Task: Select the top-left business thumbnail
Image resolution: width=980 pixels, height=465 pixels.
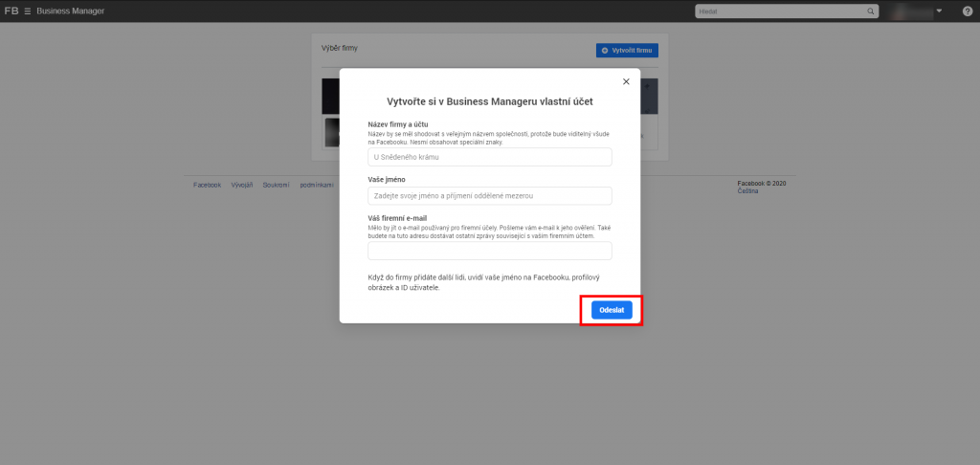Action: coord(331,96)
